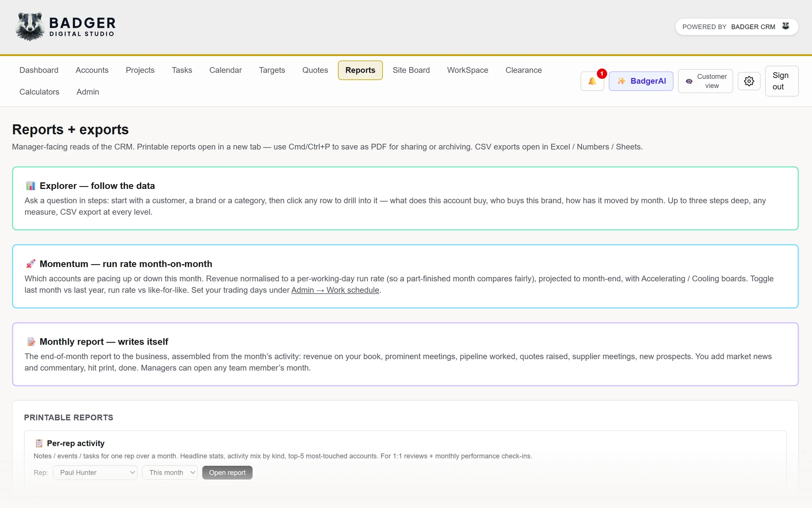Expand the This month period dropdown

170,473
